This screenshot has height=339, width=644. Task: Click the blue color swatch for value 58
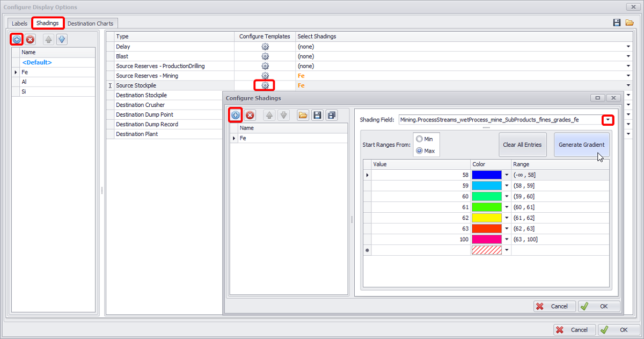(486, 175)
